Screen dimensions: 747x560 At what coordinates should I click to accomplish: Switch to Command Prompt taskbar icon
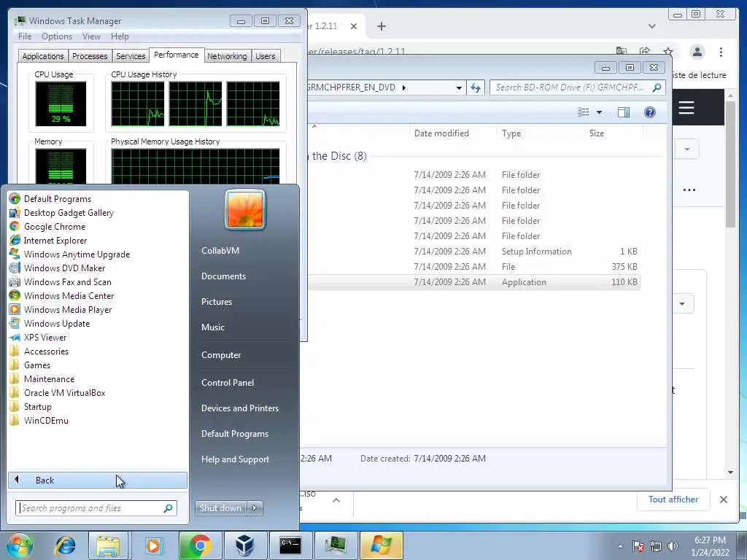(x=290, y=545)
